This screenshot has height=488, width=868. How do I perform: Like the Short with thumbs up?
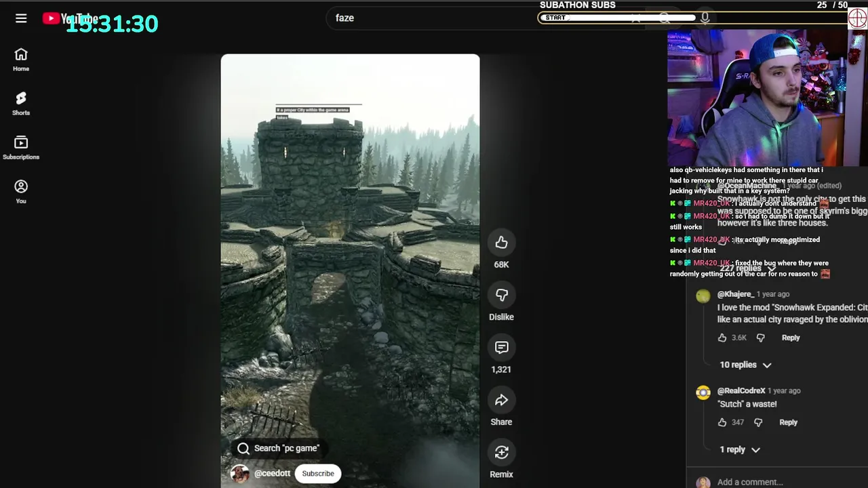pos(501,242)
